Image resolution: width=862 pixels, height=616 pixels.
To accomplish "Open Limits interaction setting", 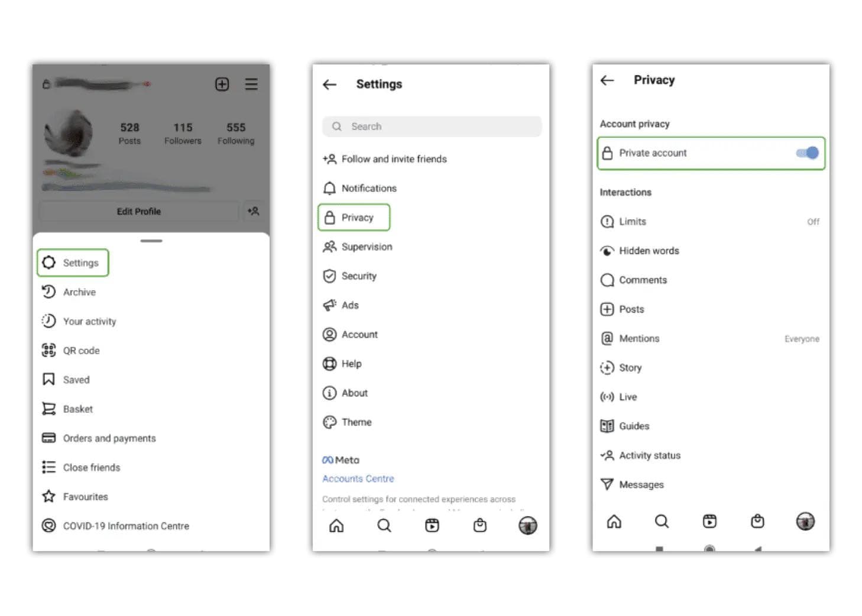I will click(x=711, y=222).
